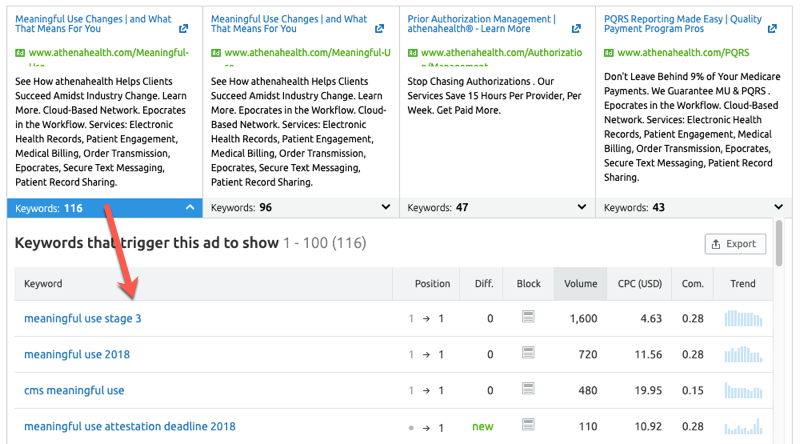
Task: Open external link on PQRS Reporting ad
Action: 772,29
